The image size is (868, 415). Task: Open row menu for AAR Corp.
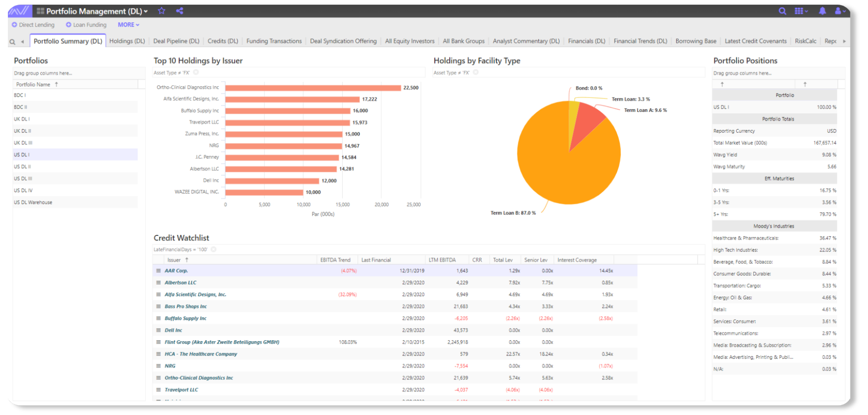point(158,271)
